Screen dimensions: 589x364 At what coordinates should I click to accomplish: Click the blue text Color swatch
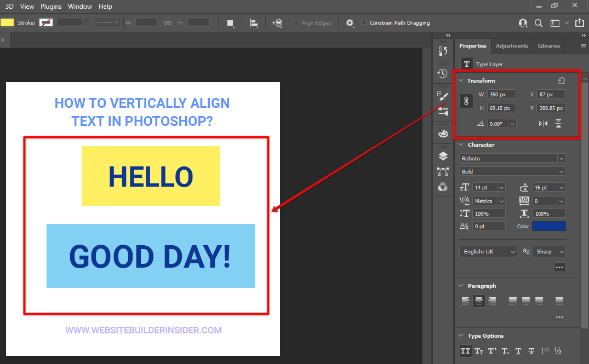[548, 226]
